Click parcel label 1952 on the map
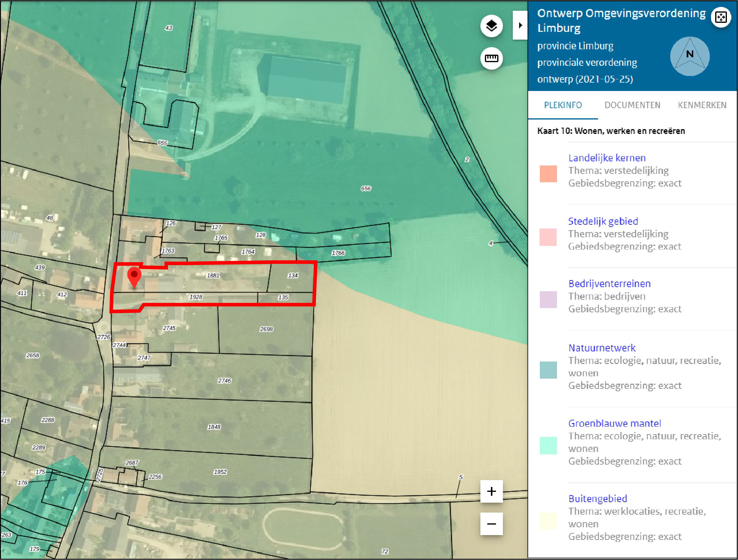This screenshot has width=738, height=560. [220, 471]
